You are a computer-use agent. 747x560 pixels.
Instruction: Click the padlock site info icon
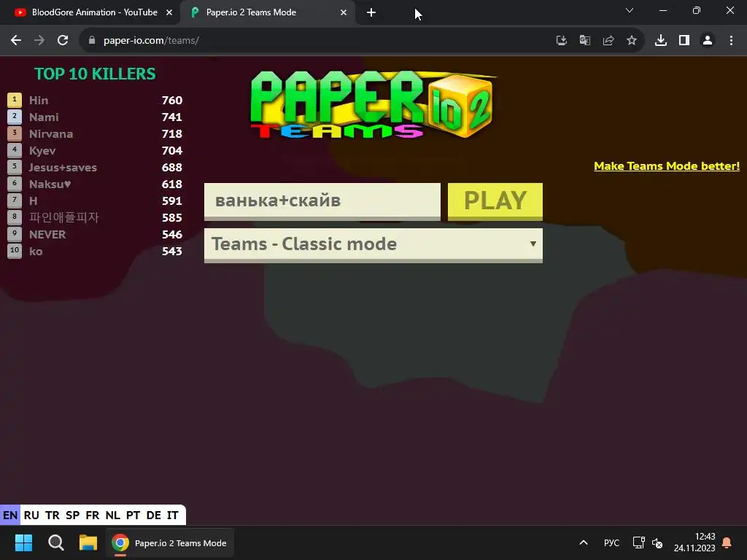point(92,41)
